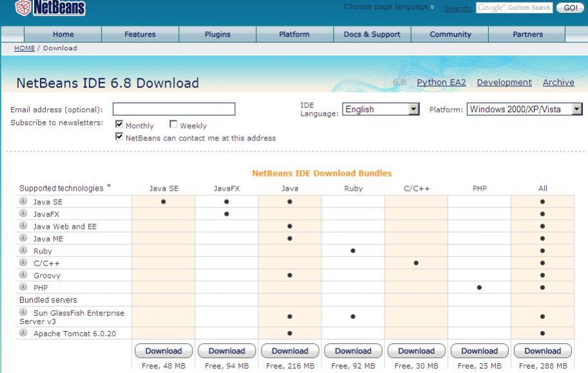Click the 'Free, 25 MB' size text
Screen dimensions: 588x373
coord(480,366)
